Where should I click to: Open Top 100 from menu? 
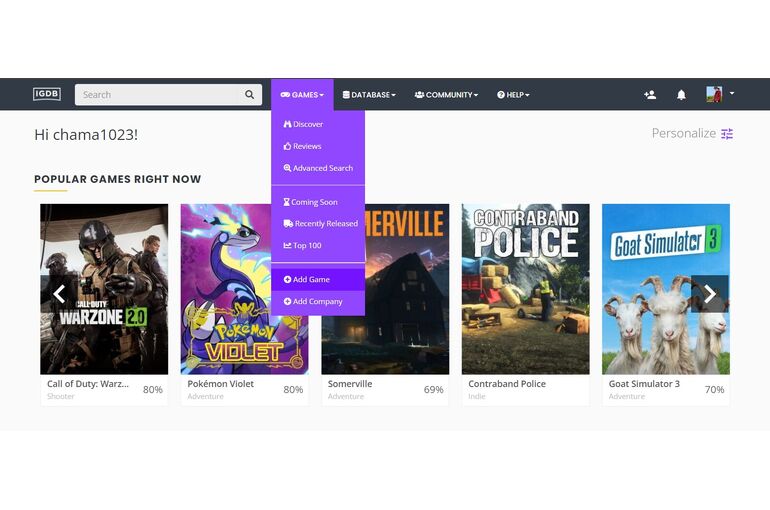318,245
